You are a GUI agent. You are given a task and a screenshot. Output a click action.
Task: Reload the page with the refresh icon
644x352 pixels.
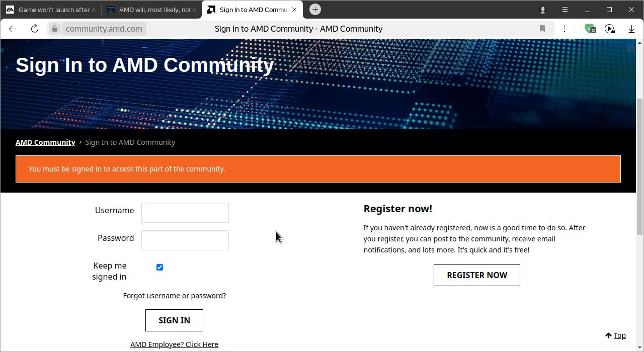[35, 29]
